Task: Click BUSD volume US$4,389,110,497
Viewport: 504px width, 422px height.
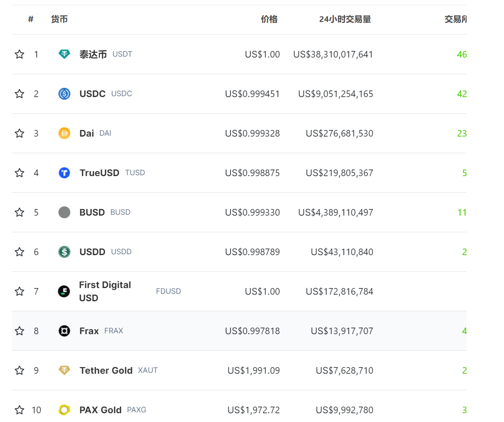Action: click(336, 212)
